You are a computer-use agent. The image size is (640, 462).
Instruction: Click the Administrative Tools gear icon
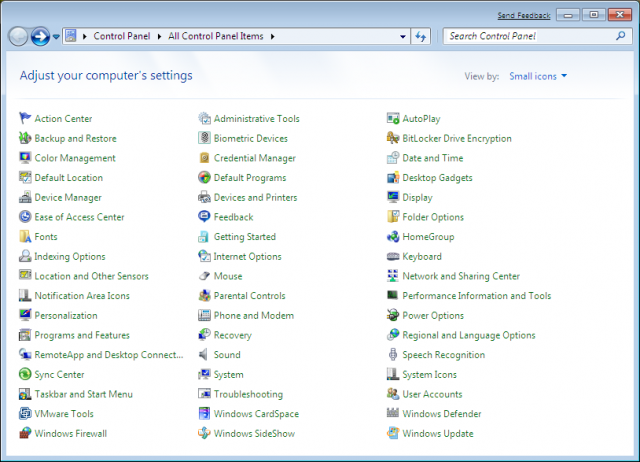[x=204, y=118]
